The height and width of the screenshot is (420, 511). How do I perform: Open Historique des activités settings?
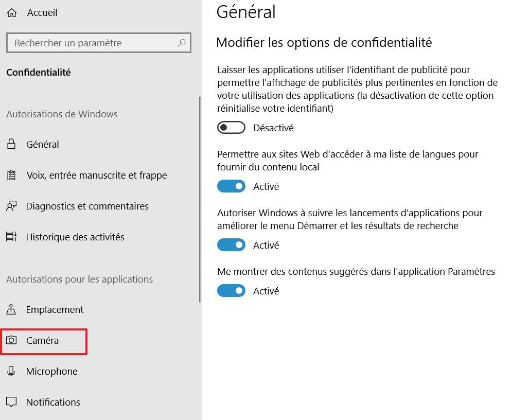(x=75, y=237)
